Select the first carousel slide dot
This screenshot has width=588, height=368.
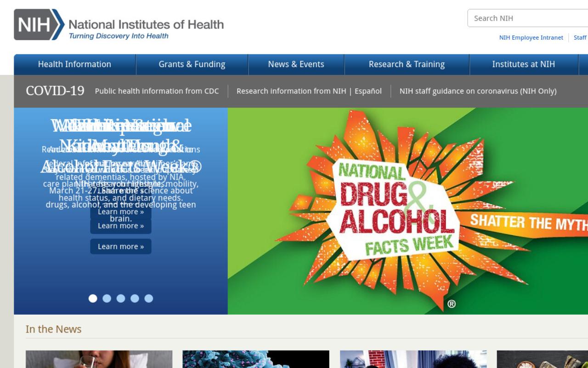[93, 299]
